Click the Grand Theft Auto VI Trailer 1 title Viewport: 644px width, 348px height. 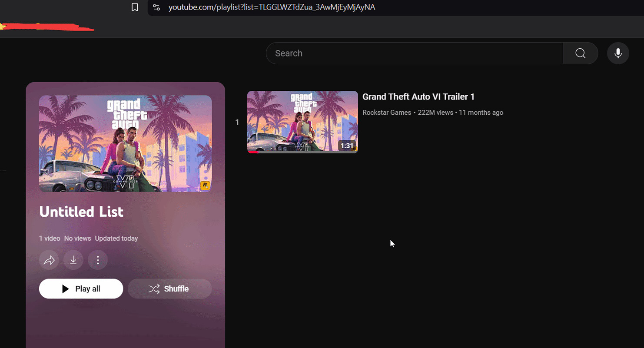418,97
